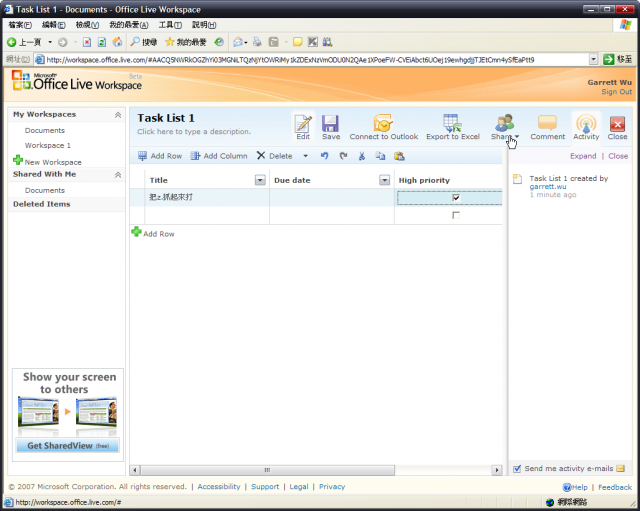Image resolution: width=640 pixels, height=511 pixels.
Task: Click the Privacy footer link
Action: point(332,487)
